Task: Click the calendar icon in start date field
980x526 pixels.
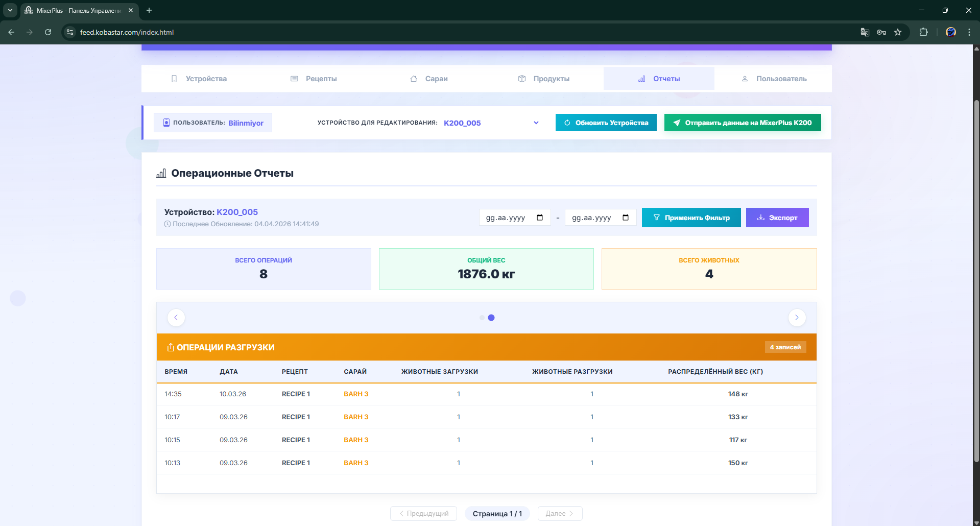Action: pyautogui.click(x=540, y=218)
